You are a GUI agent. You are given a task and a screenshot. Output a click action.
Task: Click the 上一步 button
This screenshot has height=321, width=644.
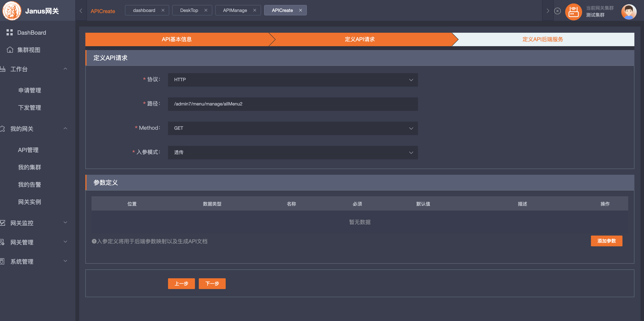pos(181,283)
